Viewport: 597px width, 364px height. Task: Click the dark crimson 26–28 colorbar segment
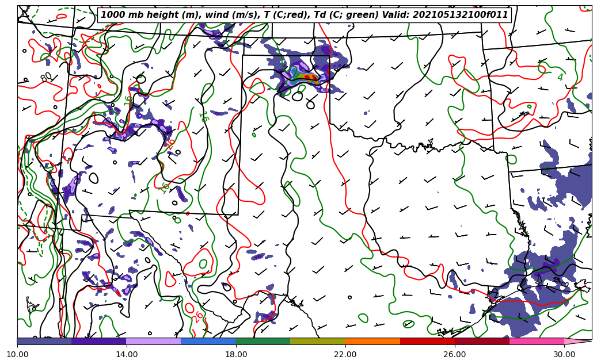tap(482, 341)
